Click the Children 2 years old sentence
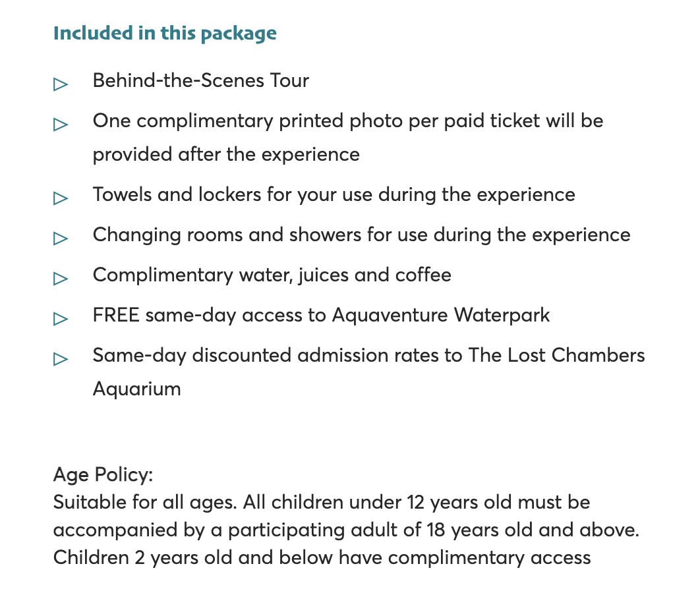Image resolution: width=700 pixels, height=593 pixels. pyautogui.click(x=322, y=558)
